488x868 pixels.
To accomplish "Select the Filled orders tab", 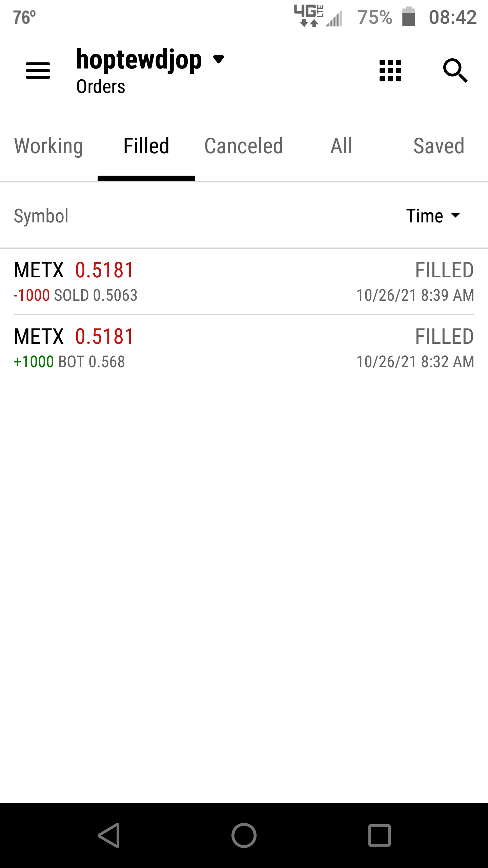I will click(x=146, y=146).
